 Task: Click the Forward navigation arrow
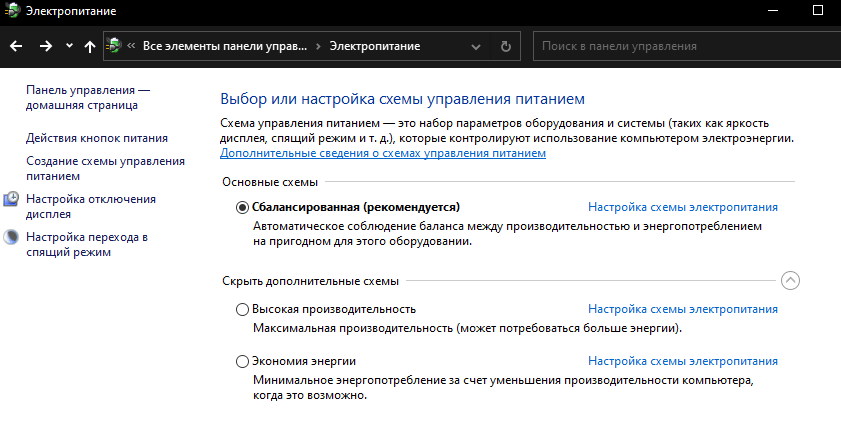45,46
